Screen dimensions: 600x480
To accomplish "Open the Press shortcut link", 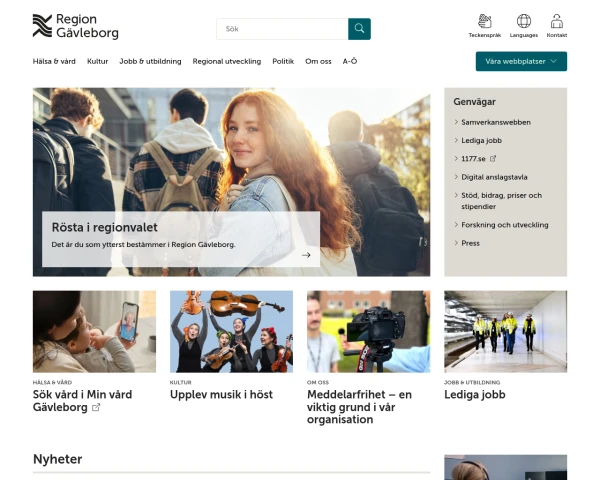I will pos(470,243).
